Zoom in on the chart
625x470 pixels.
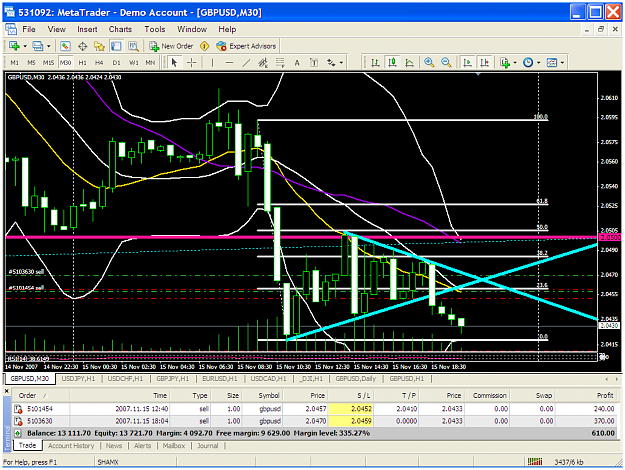click(429, 63)
